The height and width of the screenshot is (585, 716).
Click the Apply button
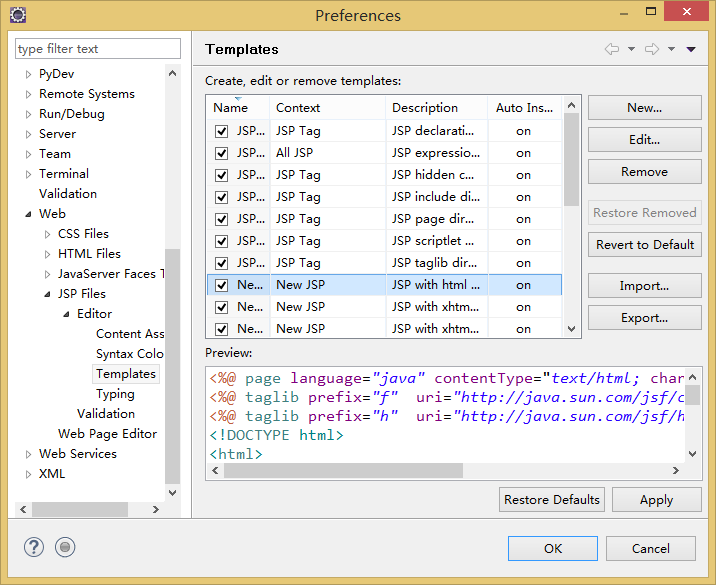point(656,500)
